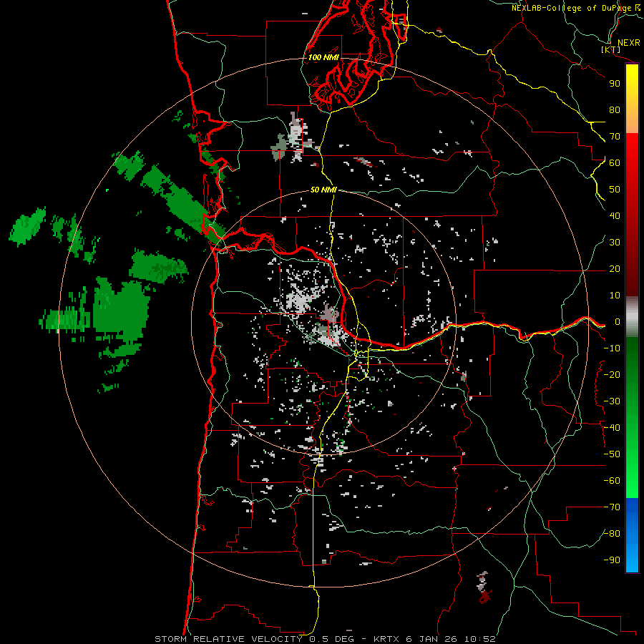Screen dimensions: 644x644
Task: Click the 0 scale label
Action: click(x=618, y=321)
